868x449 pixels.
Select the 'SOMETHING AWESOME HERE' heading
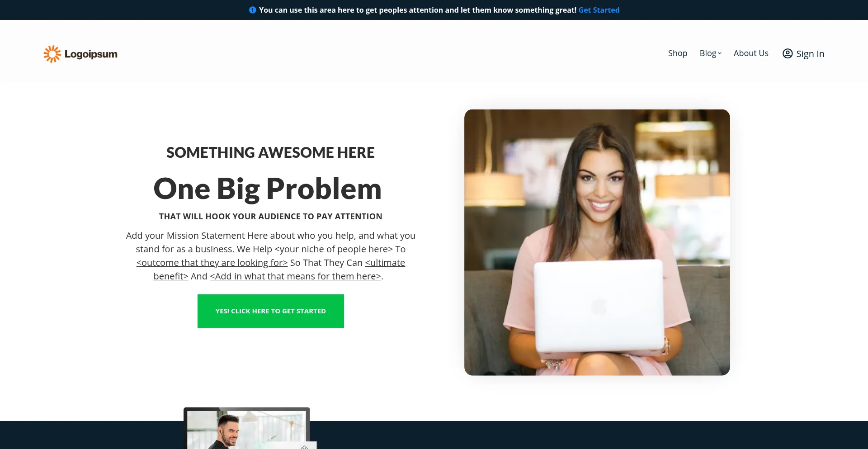270,153
